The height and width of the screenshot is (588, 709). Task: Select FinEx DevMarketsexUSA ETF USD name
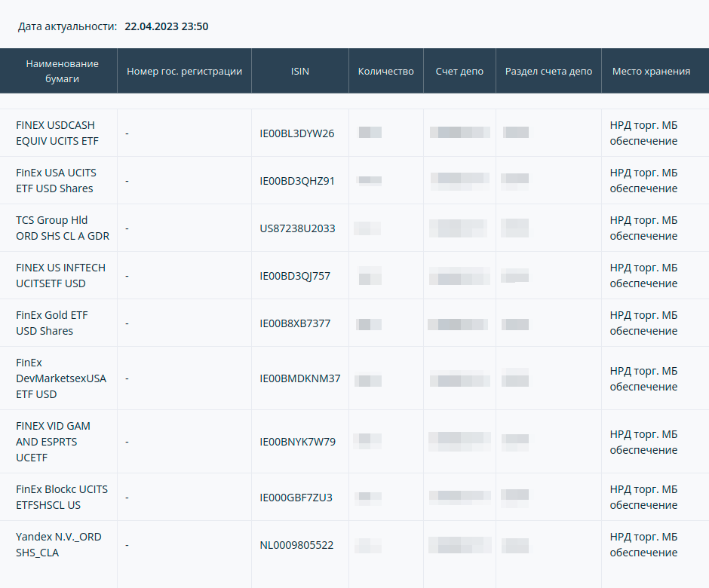pos(60,378)
